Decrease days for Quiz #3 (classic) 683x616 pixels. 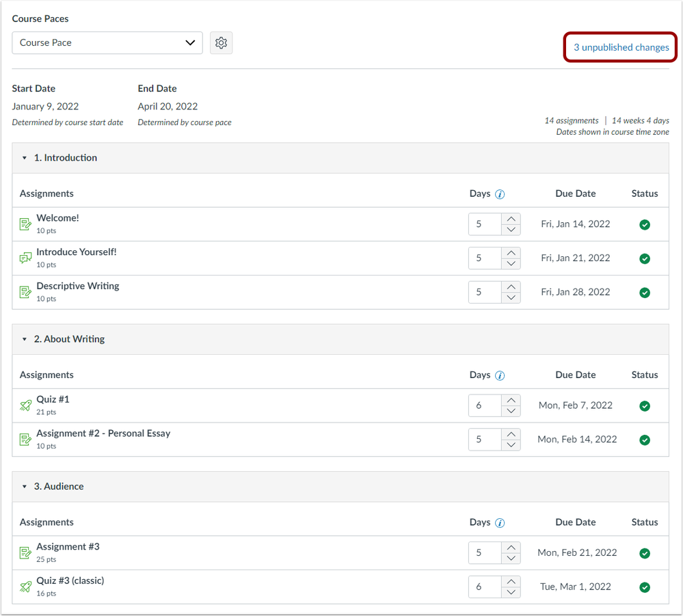point(511,592)
